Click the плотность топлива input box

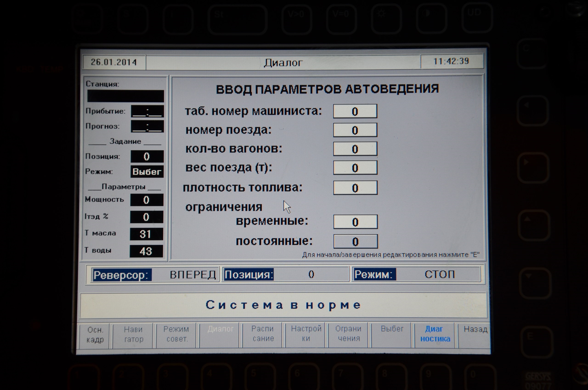pyautogui.click(x=355, y=188)
